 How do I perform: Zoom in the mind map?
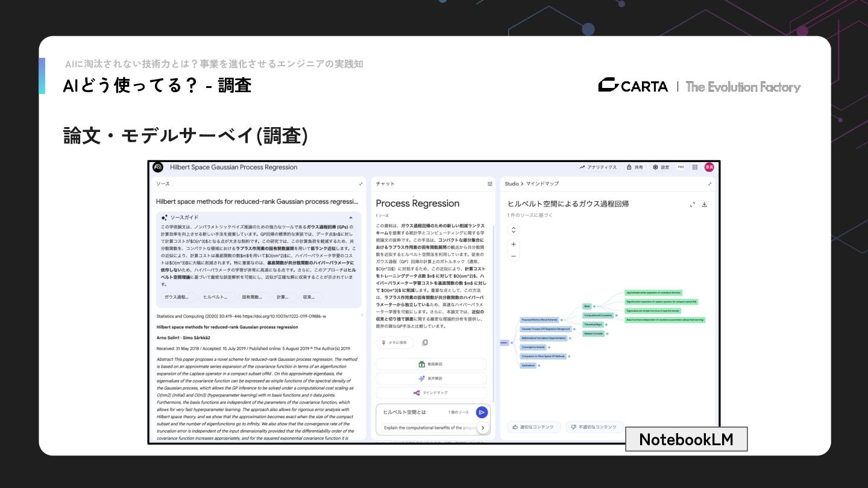tap(514, 244)
